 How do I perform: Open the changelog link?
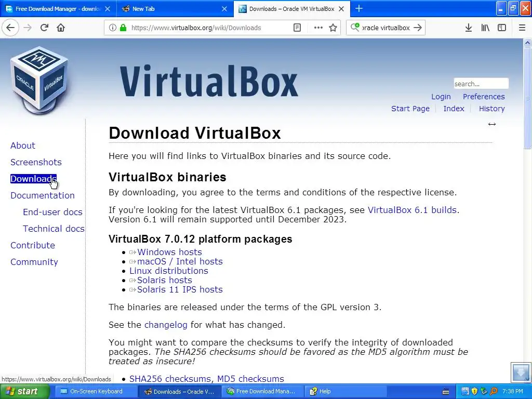coord(166,325)
